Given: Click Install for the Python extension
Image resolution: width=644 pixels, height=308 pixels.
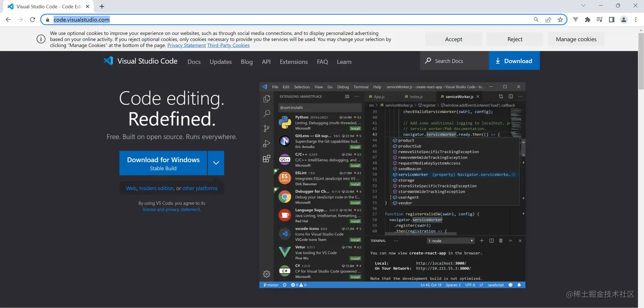Looking at the screenshot, I should coord(355,128).
